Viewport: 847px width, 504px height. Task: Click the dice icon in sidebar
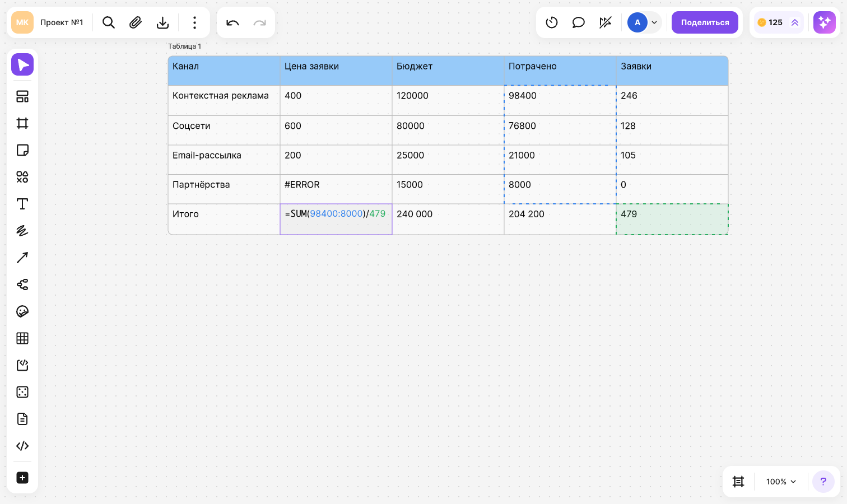pos(22,392)
